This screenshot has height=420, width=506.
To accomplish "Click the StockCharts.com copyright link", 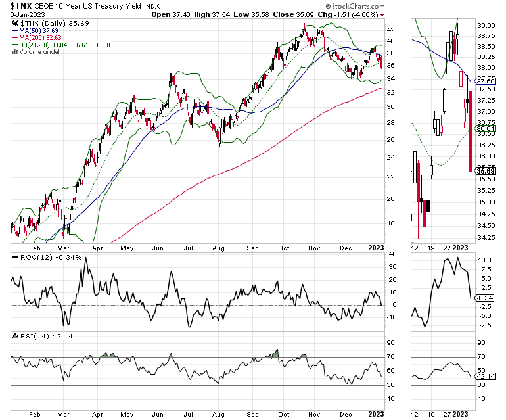I will pos(355,6).
